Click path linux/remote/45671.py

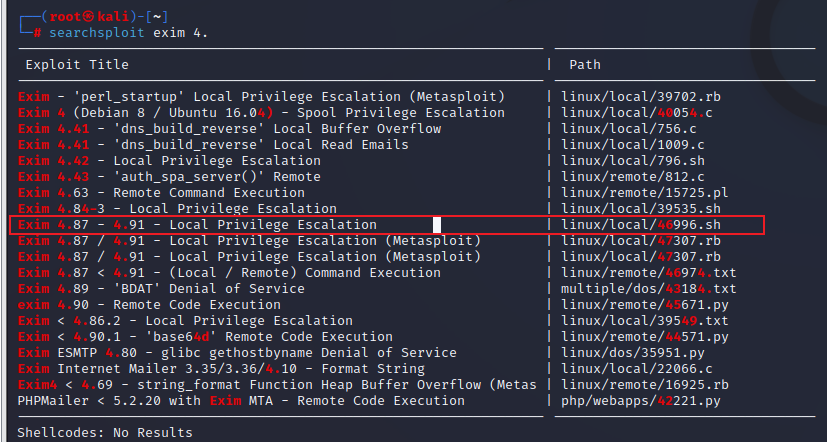645,304
